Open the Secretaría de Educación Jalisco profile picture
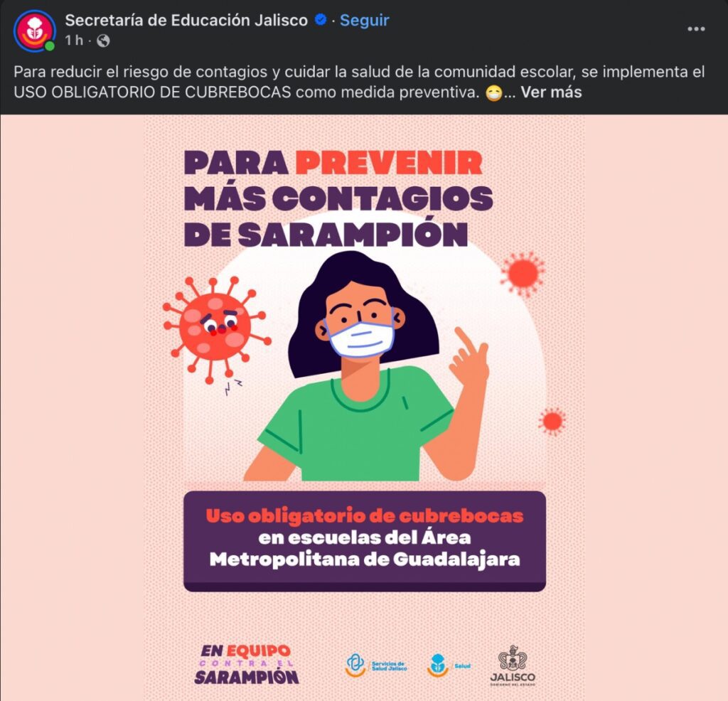This screenshot has width=728, height=701. click(35, 31)
